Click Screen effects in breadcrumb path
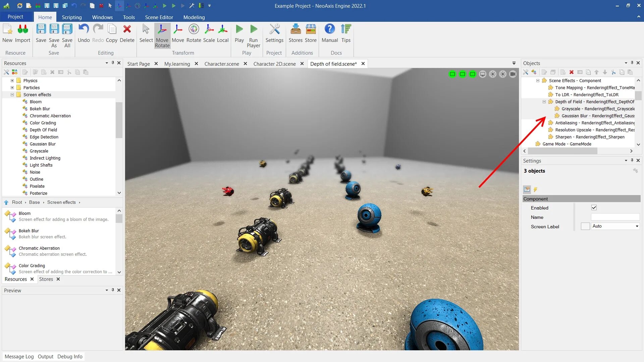The width and height of the screenshot is (644, 362). 61,202
